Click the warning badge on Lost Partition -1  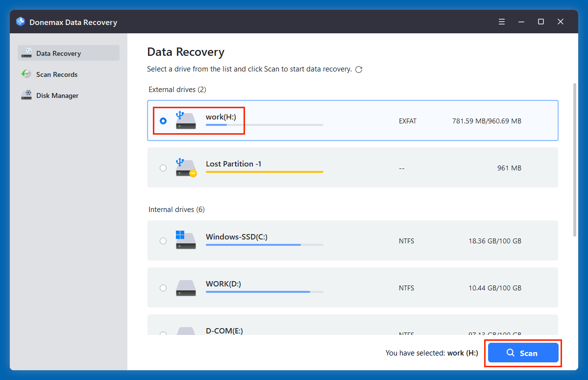tap(192, 173)
